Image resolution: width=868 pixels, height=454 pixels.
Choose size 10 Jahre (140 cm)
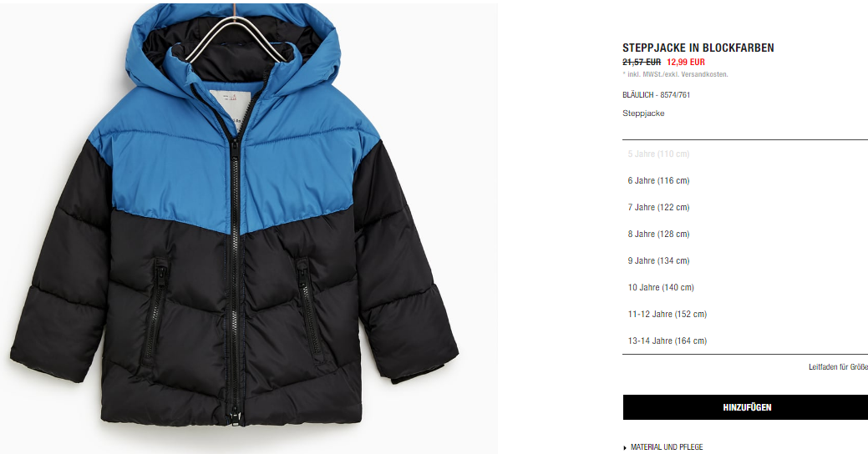coord(745,287)
